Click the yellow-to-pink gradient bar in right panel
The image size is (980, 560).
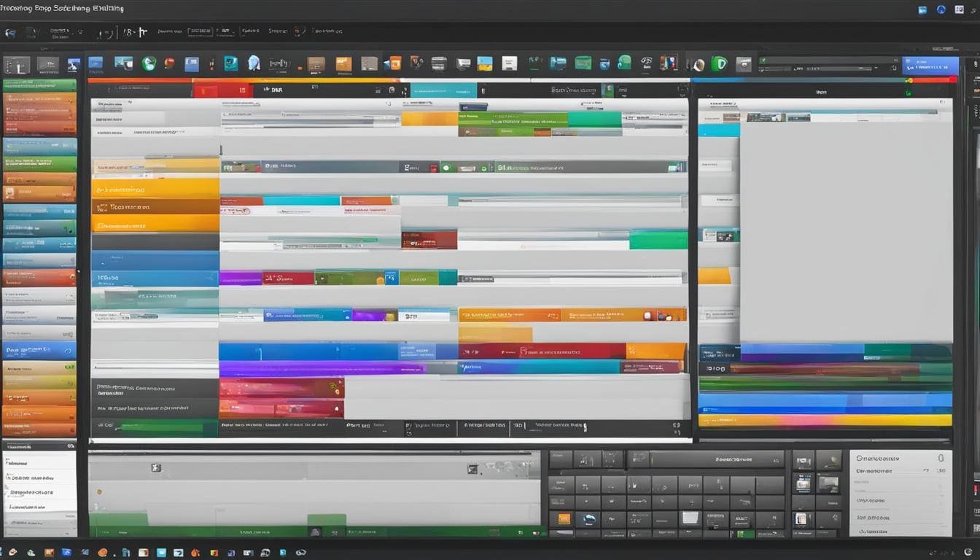point(825,420)
